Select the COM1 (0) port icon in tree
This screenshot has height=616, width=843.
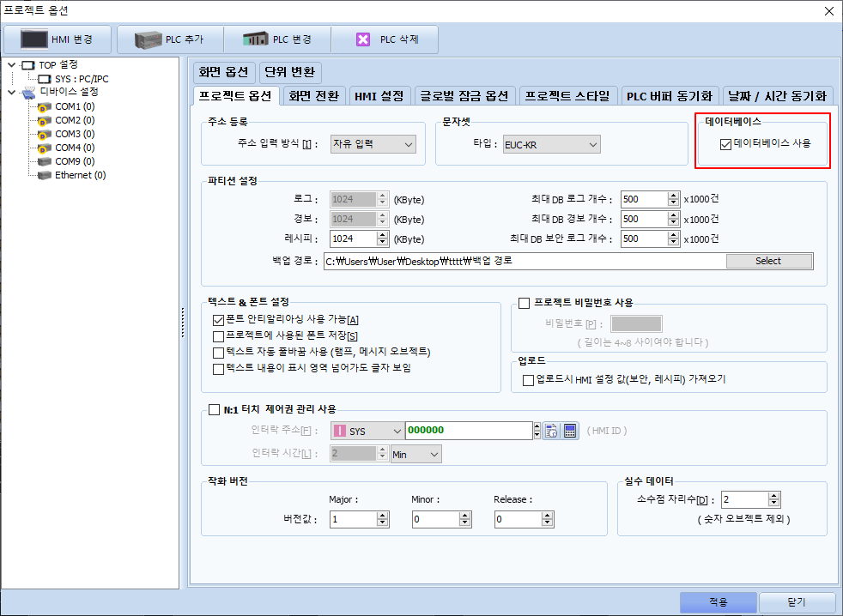45,107
